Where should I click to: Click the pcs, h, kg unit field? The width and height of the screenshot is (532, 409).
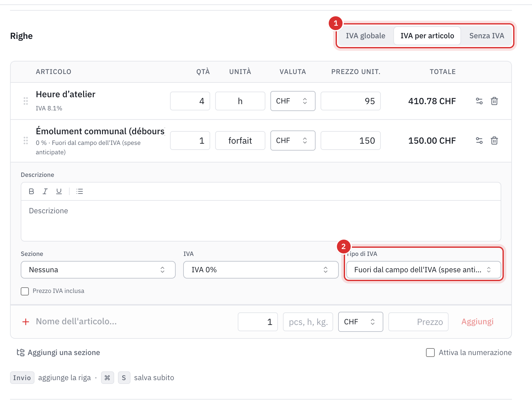point(308,322)
